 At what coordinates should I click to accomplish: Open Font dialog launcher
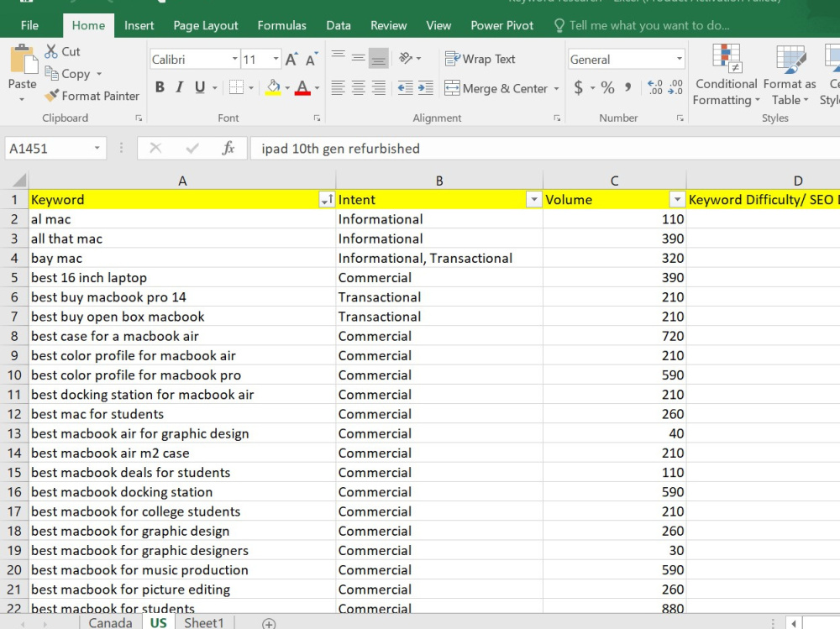[318, 118]
